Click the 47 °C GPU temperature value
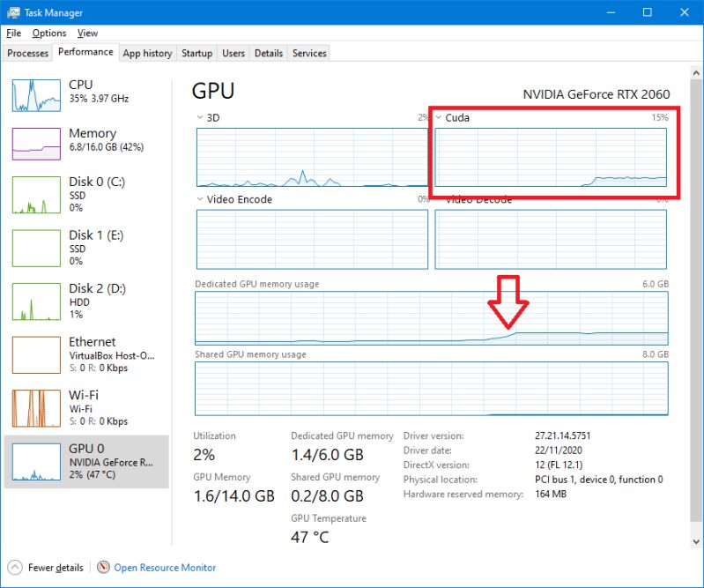Screen dimensions: 704x588 tap(310, 537)
